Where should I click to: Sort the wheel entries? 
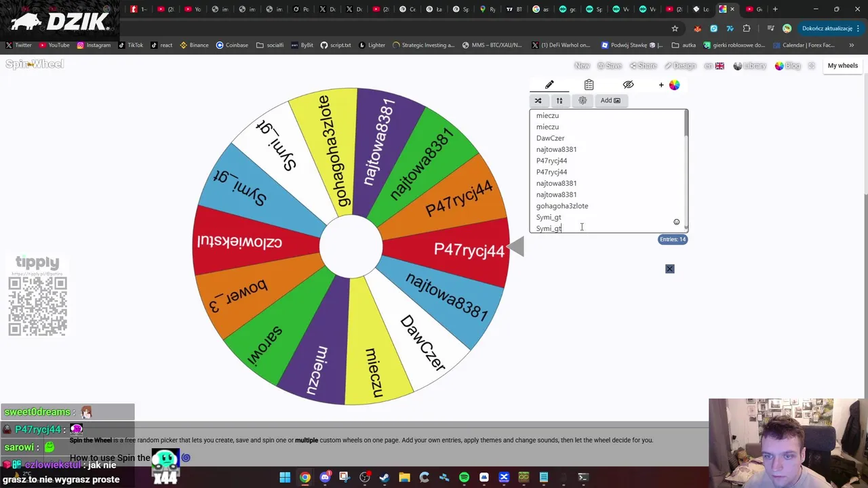coord(559,100)
